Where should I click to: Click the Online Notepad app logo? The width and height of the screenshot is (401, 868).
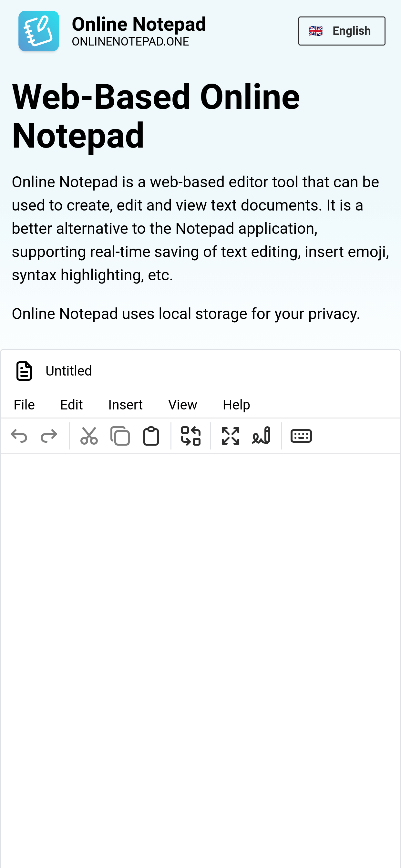click(39, 31)
